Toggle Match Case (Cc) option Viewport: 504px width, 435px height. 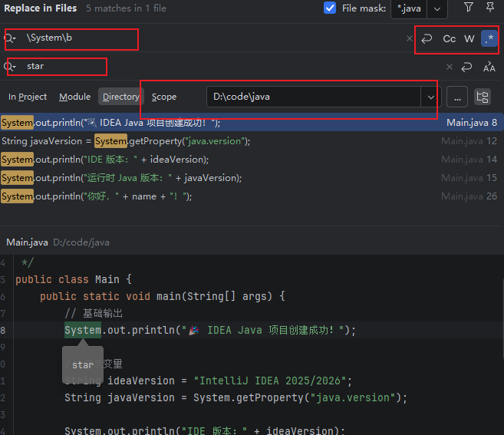click(449, 38)
